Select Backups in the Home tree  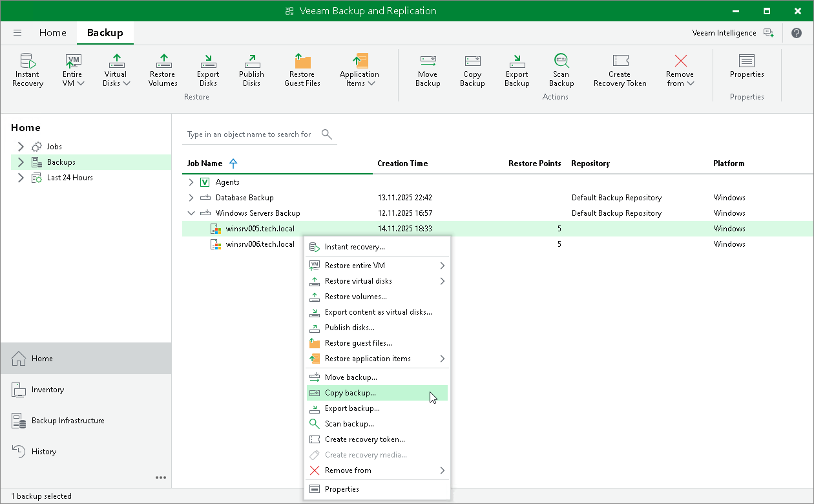tap(61, 162)
